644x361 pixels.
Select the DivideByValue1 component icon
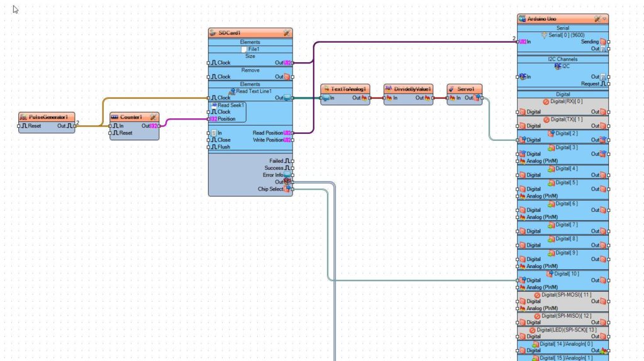click(x=389, y=89)
